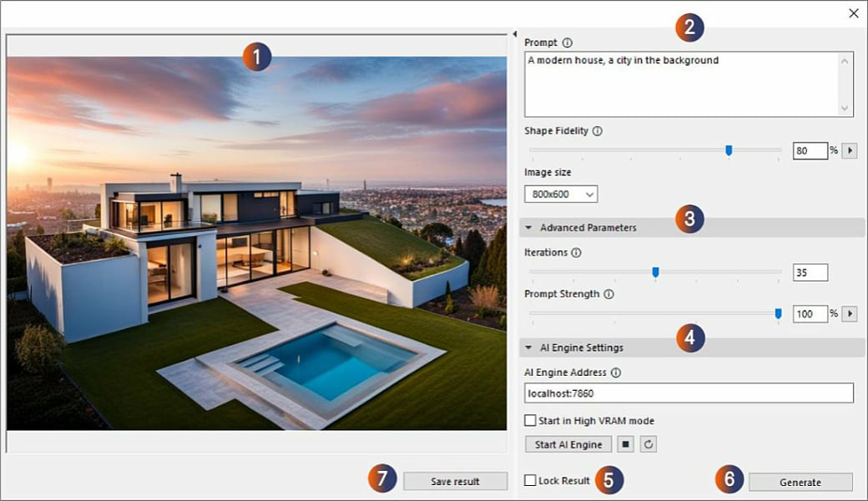Enable Start in High VRAM mode
This screenshot has width=868, height=501.
(529, 421)
